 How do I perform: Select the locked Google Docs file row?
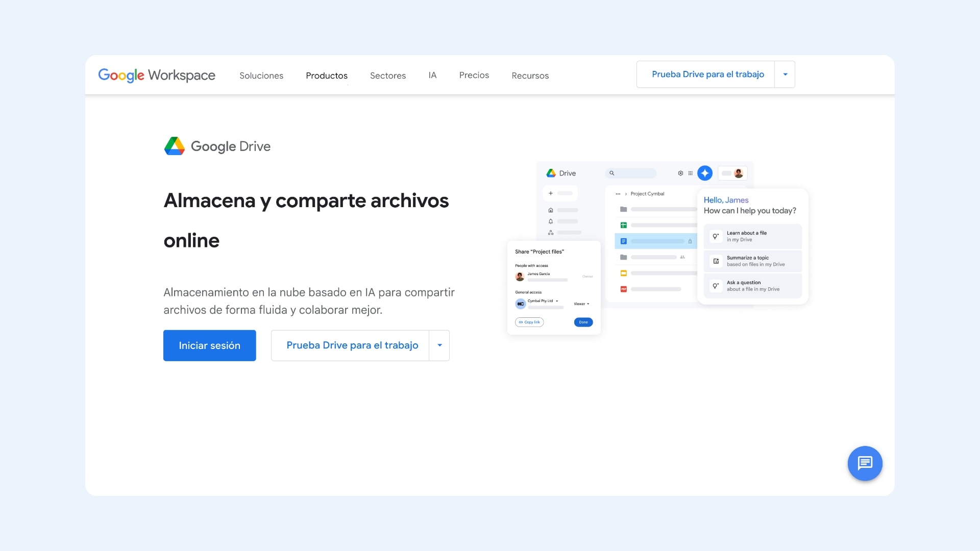coord(656,241)
